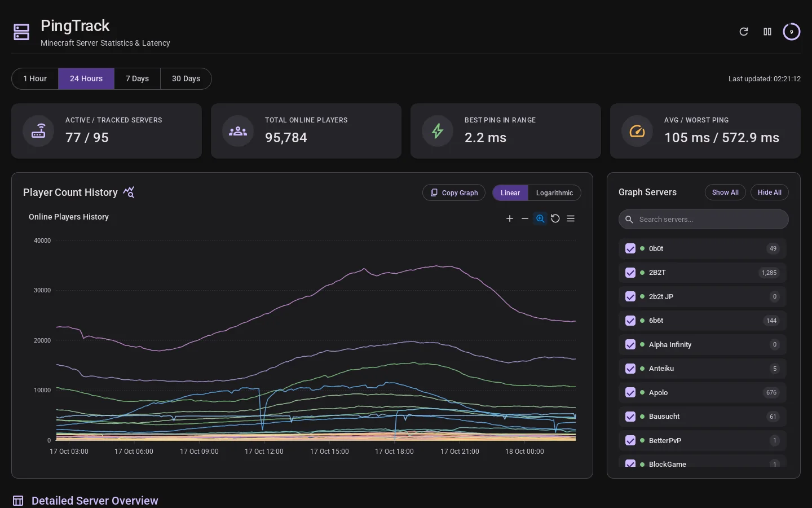
Task: Click the Detailed Server Overview heading
Action: 95,501
